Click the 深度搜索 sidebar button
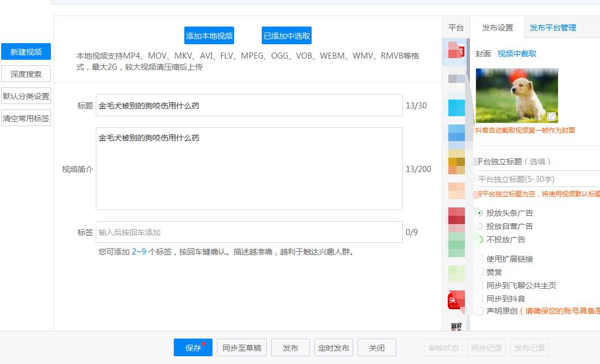This screenshot has width=600, height=364. [26, 74]
